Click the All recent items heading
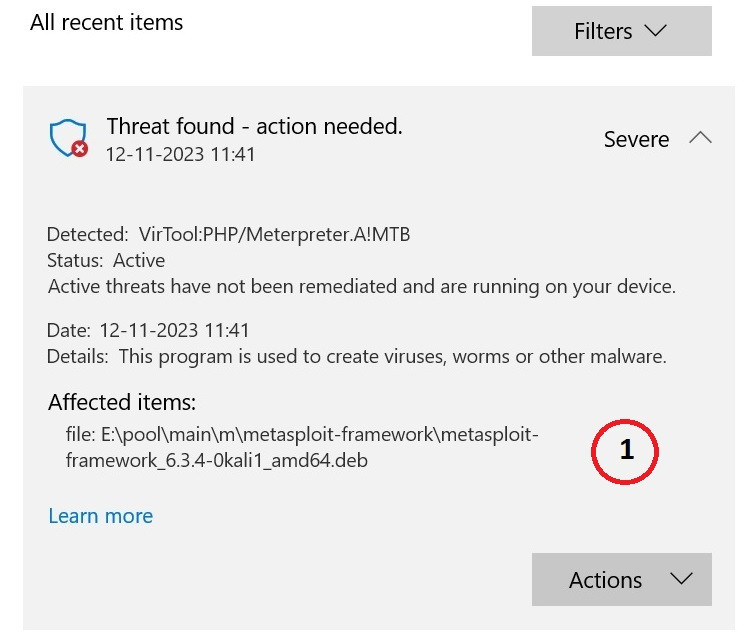 pyautogui.click(x=107, y=22)
